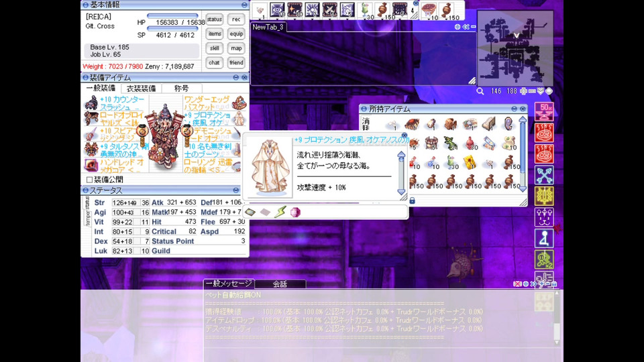This screenshot has height=362, width=644.
Task: Collapse the 所持アイテム window header toggle
Action: 364,109
